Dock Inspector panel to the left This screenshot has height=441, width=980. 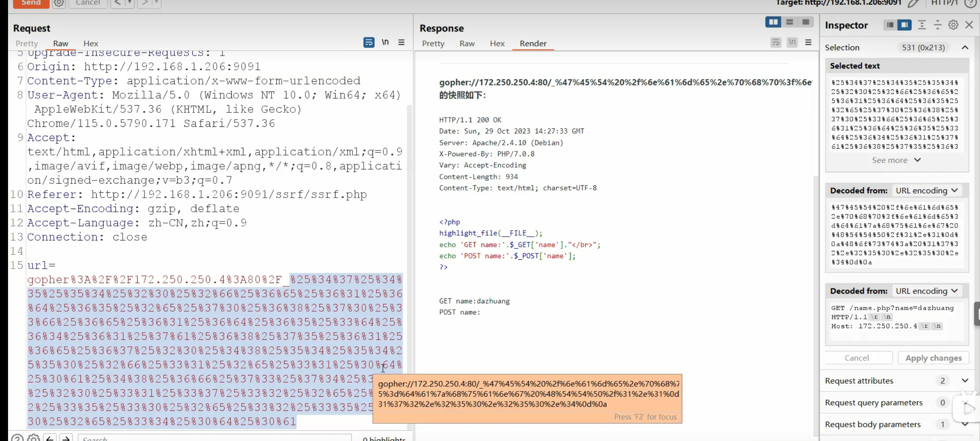coord(890,25)
